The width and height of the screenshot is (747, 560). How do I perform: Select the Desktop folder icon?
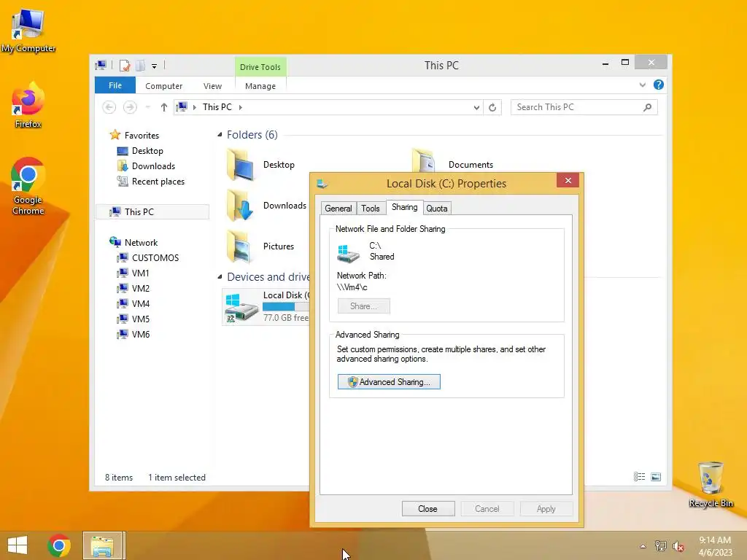pos(240,164)
